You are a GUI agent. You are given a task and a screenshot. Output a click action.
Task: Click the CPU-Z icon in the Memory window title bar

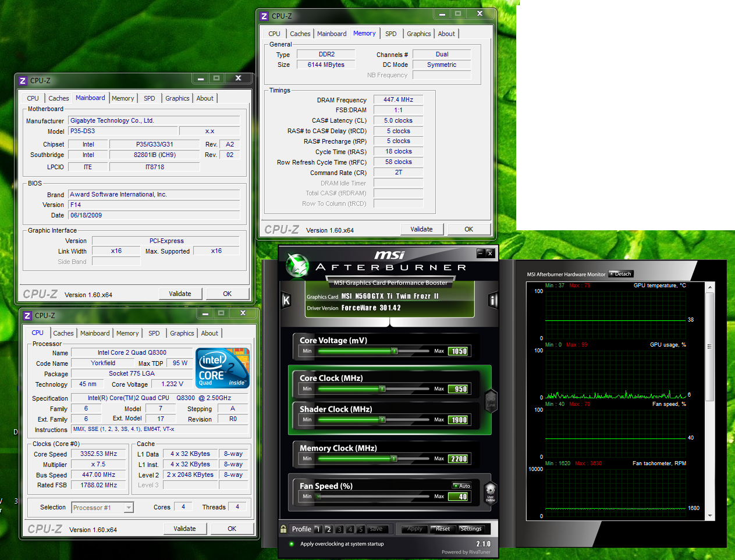264,16
